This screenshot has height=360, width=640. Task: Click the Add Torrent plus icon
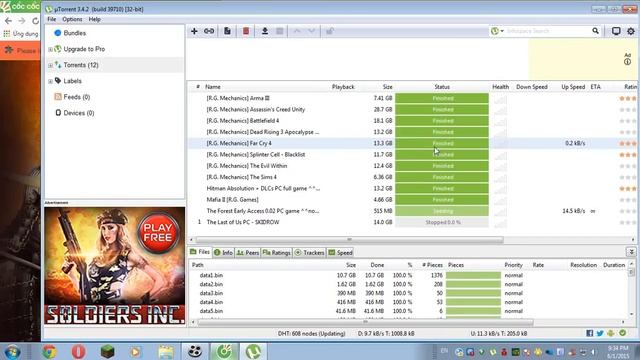point(194,31)
